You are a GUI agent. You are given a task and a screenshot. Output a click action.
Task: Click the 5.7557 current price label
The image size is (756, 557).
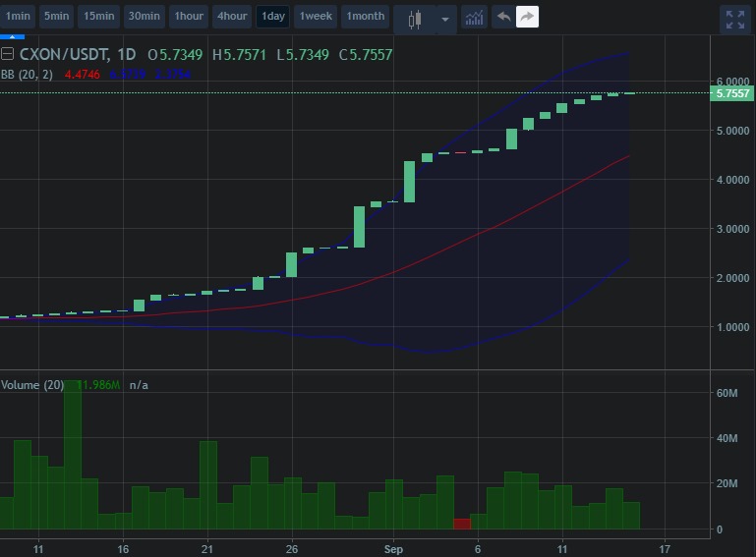tap(732, 93)
